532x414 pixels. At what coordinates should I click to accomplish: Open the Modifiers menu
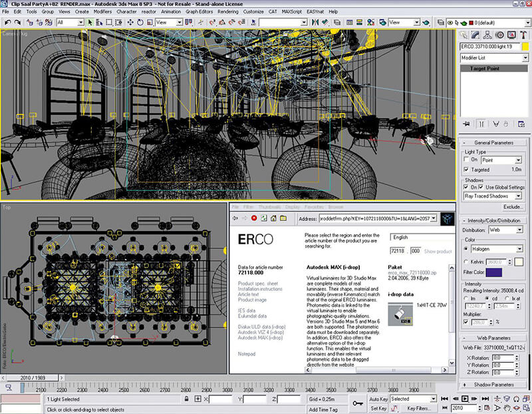tap(102, 11)
